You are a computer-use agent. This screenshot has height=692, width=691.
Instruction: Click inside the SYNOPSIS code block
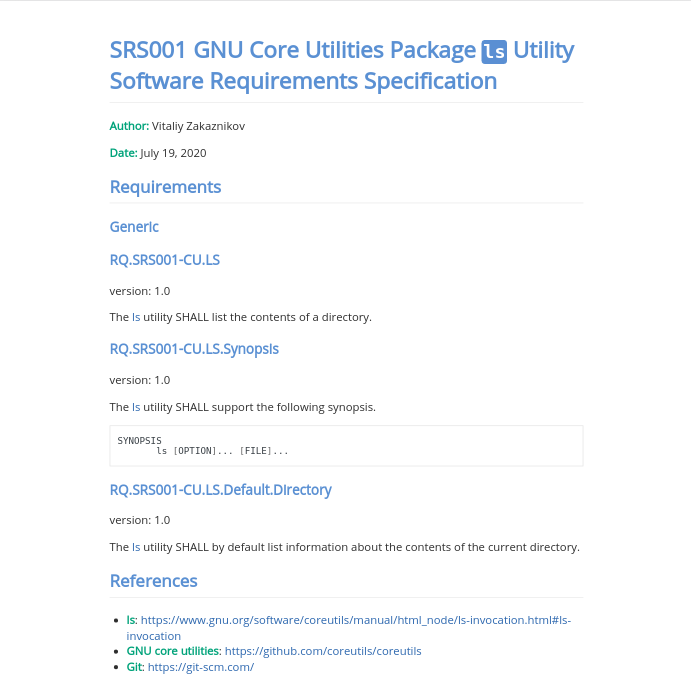345,445
